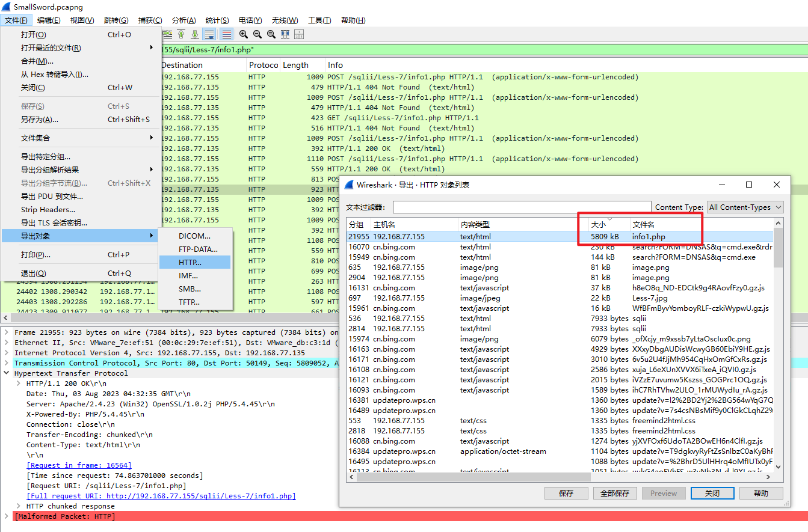Open the Content Type dropdown

[x=745, y=207]
